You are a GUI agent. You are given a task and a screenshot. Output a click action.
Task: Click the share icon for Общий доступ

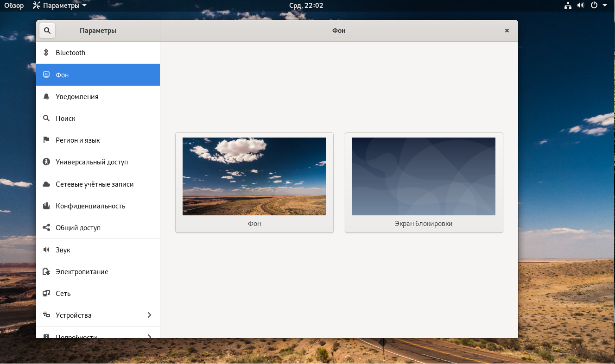tap(46, 227)
